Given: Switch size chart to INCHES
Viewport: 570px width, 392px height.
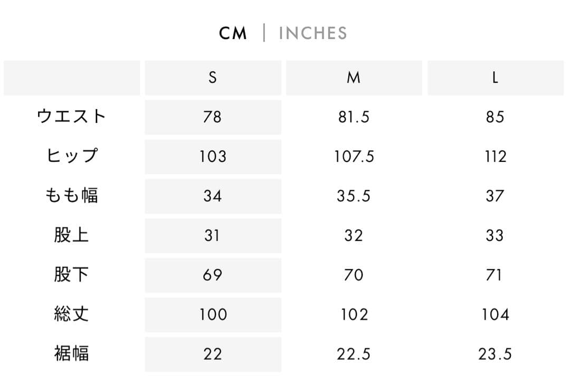Looking at the screenshot, I should coord(312,33).
